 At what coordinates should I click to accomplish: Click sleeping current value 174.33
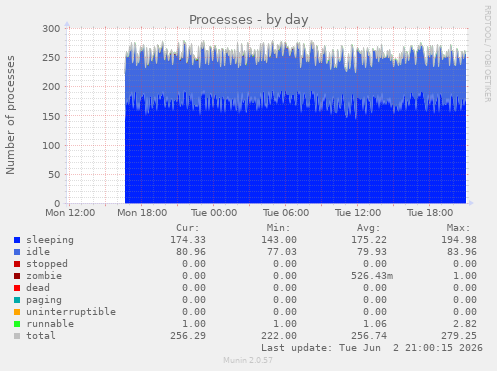point(188,240)
